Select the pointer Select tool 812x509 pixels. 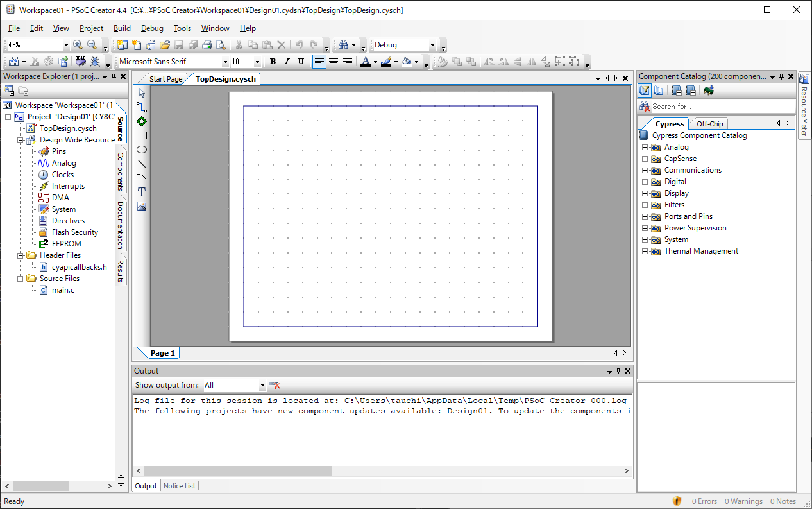[142, 93]
